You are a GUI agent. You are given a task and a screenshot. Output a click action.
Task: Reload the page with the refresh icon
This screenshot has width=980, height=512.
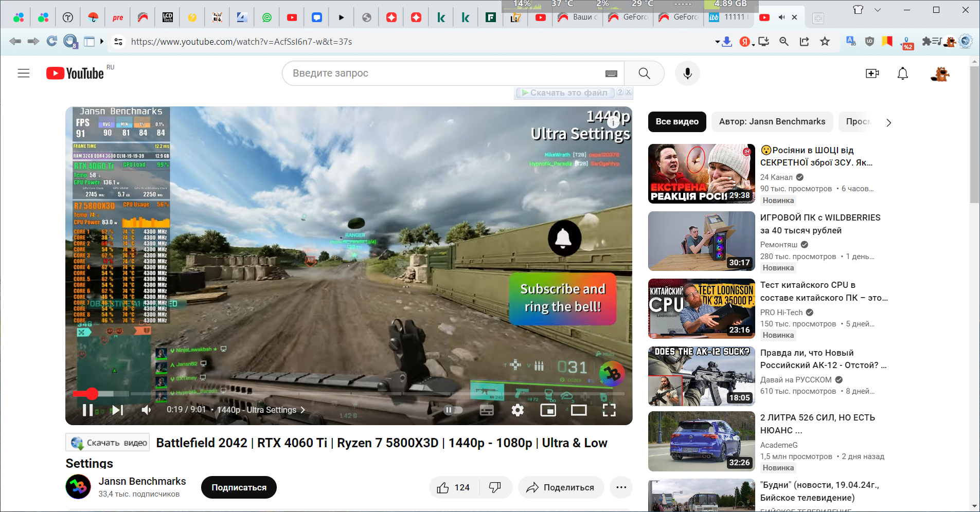51,41
